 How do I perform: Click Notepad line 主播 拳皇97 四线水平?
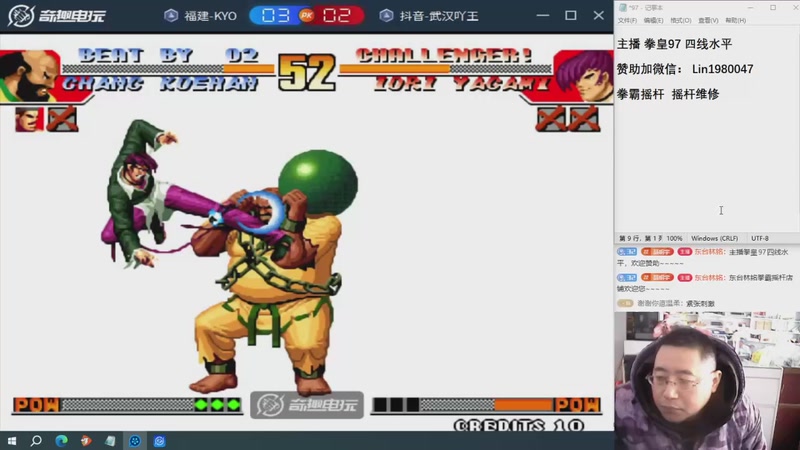pos(674,44)
